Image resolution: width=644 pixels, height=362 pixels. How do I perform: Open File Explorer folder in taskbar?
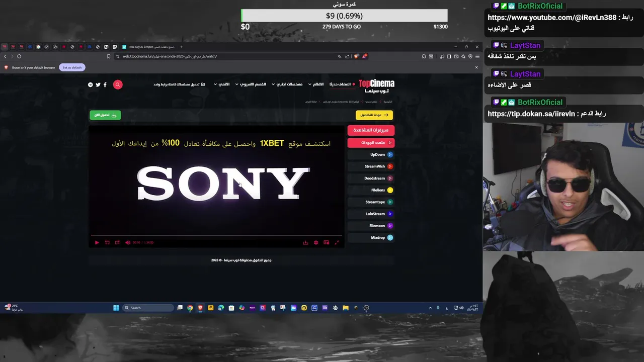coord(346,308)
